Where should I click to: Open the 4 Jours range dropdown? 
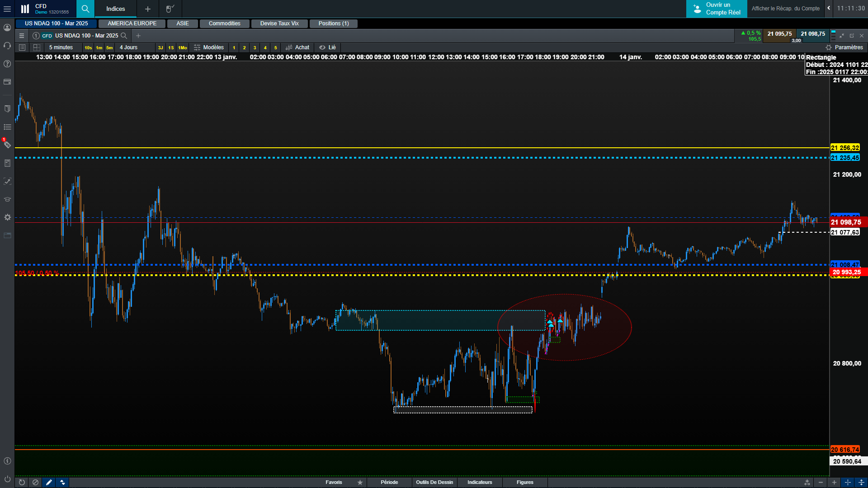pos(128,47)
